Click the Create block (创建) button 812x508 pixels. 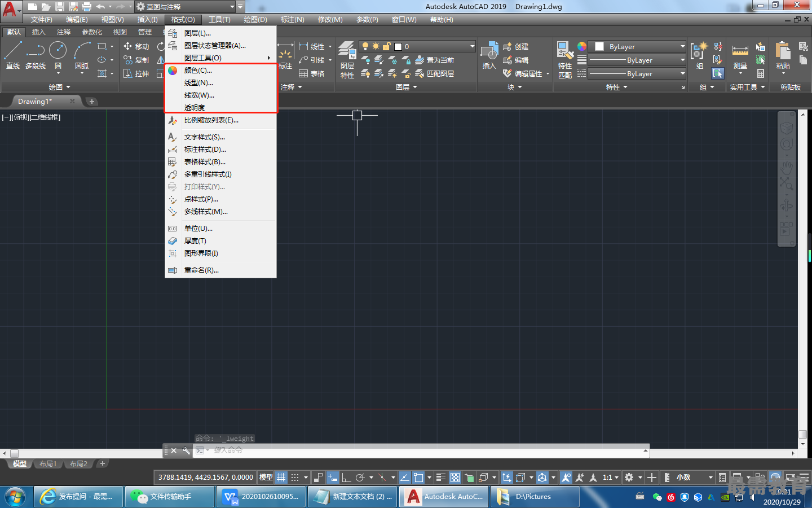click(516, 46)
